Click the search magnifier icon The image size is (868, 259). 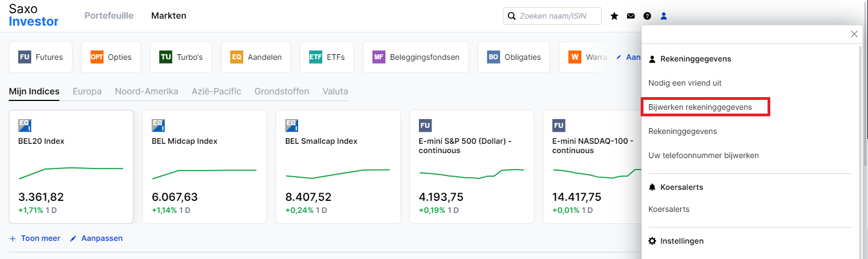(512, 16)
